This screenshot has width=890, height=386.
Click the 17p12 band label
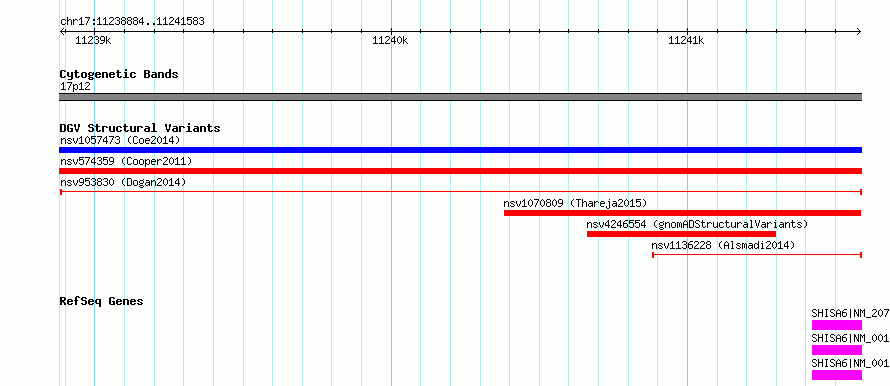pos(75,87)
